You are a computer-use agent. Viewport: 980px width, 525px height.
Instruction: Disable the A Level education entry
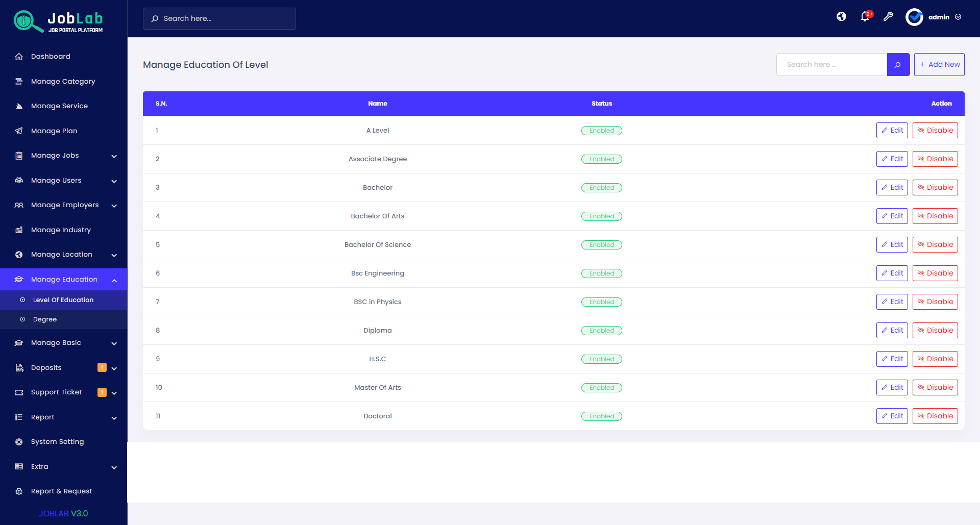click(x=935, y=130)
